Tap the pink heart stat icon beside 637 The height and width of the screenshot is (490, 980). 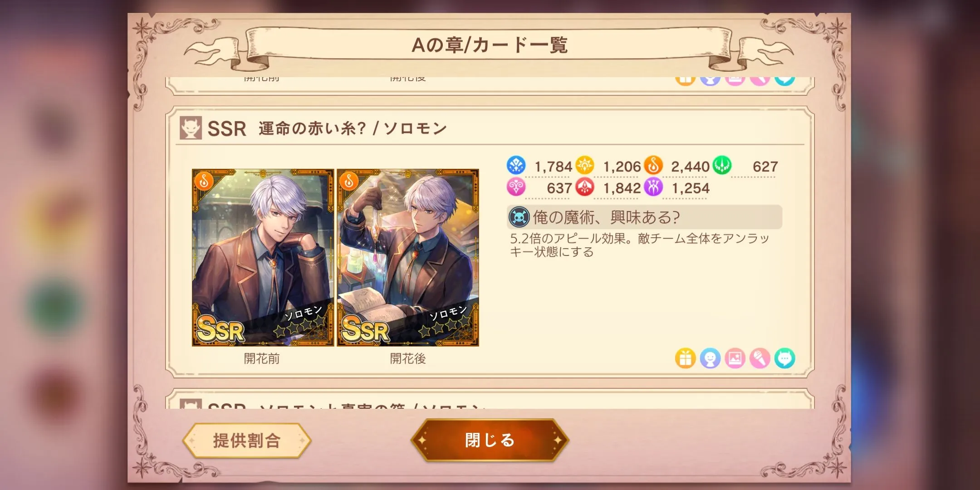(516, 187)
